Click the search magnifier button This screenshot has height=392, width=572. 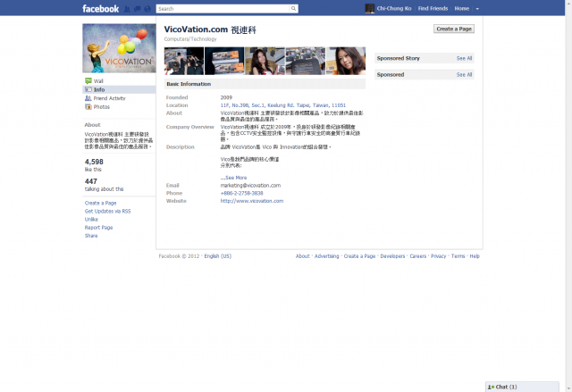point(294,9)
